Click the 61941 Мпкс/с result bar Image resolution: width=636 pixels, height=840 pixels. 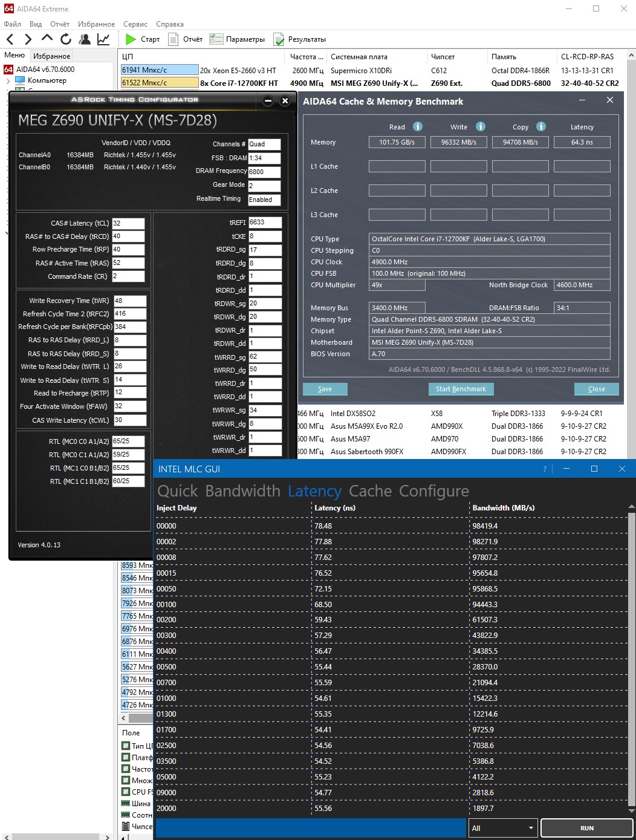coord(160,70)
